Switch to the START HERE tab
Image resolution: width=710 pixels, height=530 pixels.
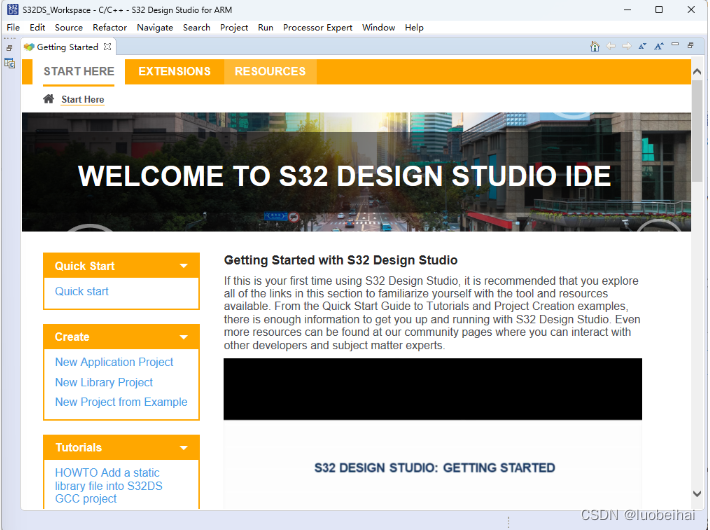pos(79,72)
